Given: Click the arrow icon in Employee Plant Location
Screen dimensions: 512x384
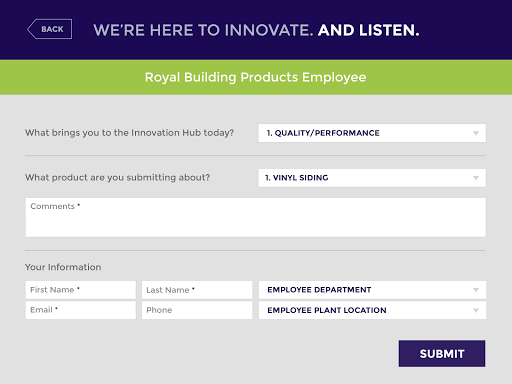Looking at the screenshot, I should pos(476,310).
